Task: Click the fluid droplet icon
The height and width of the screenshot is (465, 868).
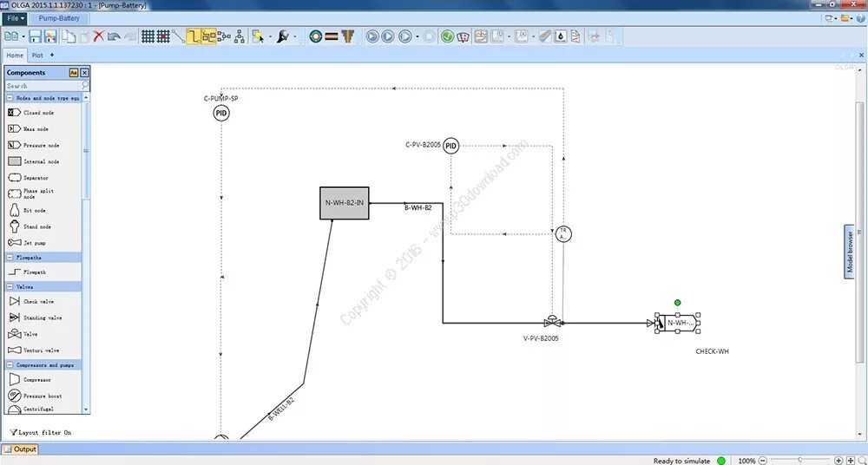Action: point(560,36)
